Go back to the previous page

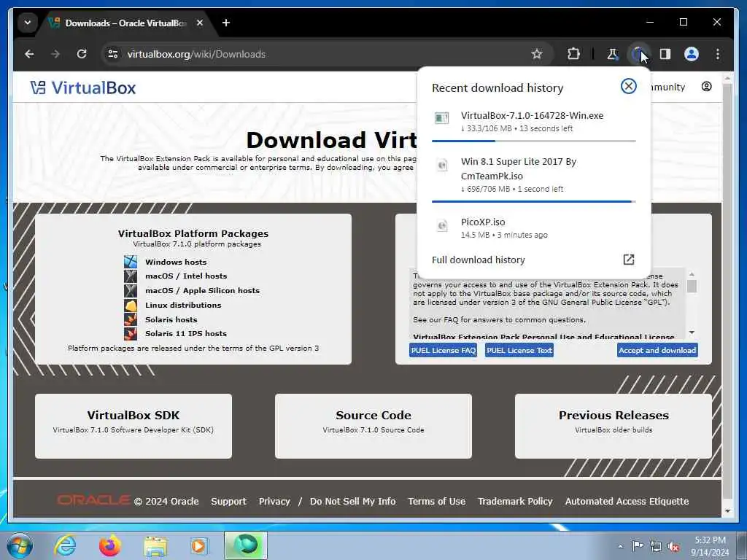click(29, 54)
